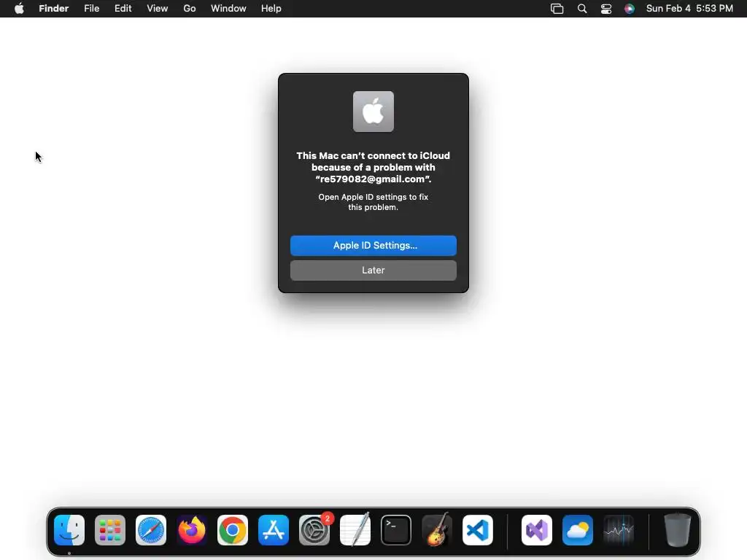Viewport: 747px width, 560px height.
Task: Open the Window menu
Action: 228,9
